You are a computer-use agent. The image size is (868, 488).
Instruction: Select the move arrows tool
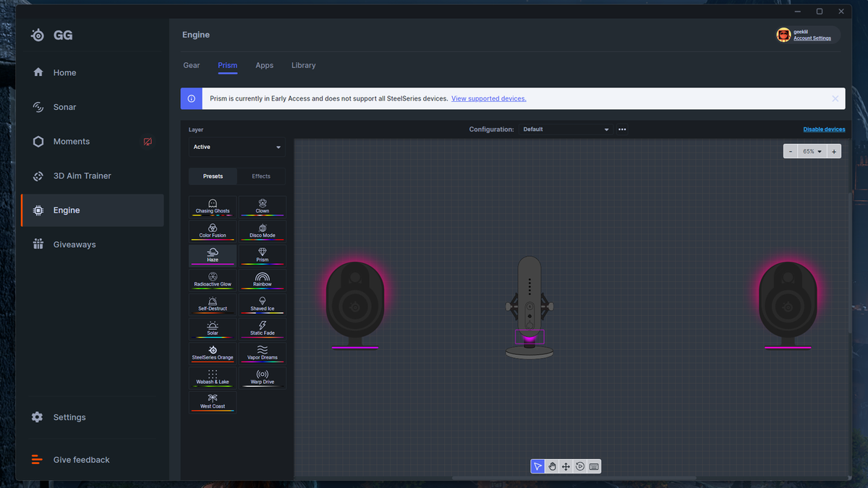[566, 466]
